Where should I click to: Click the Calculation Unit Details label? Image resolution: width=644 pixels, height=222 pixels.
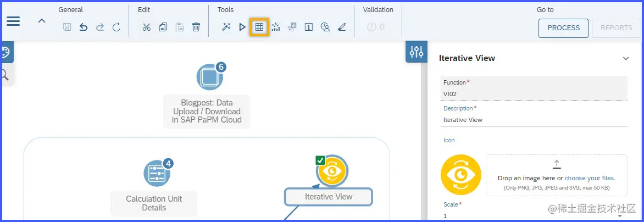(154, 203)
